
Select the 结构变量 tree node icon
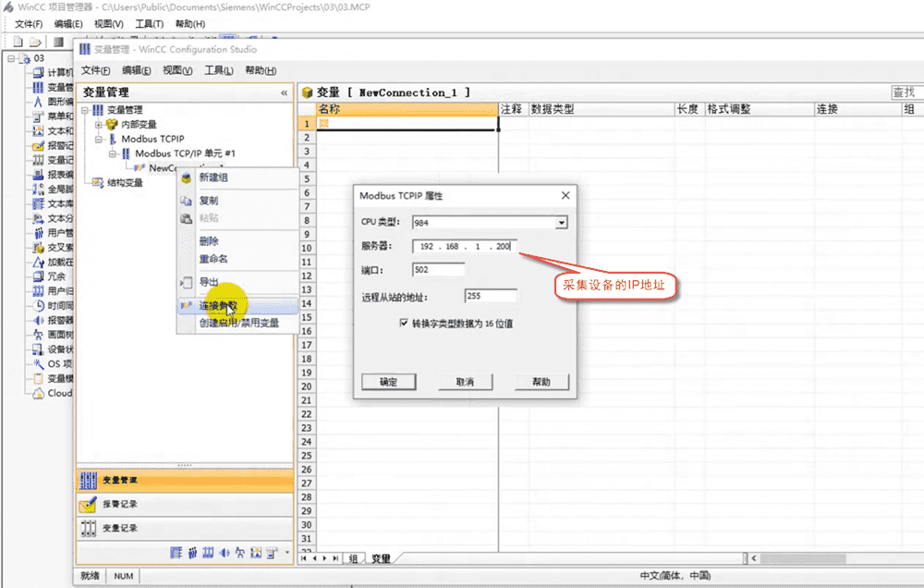[98, 183]
